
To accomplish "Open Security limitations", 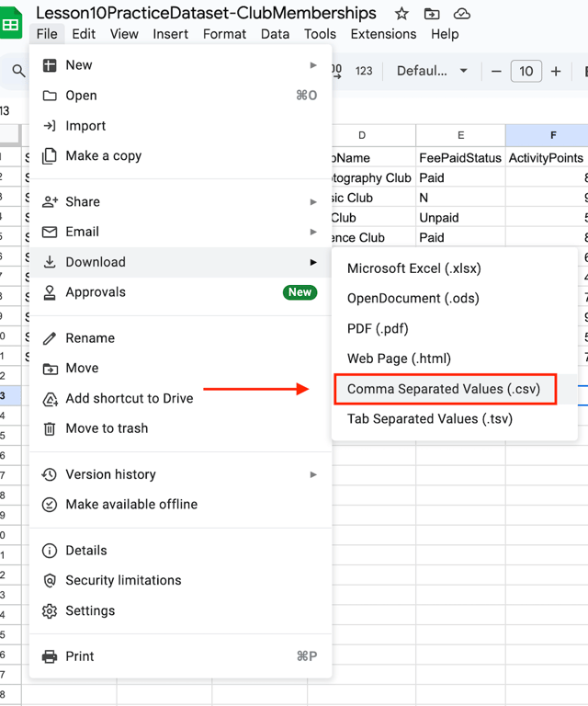I will (x=180, y=580).
